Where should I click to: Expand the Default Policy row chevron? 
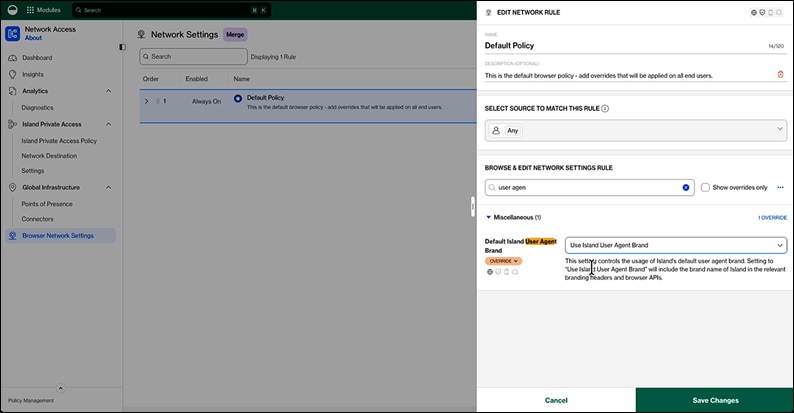[146, 101]
